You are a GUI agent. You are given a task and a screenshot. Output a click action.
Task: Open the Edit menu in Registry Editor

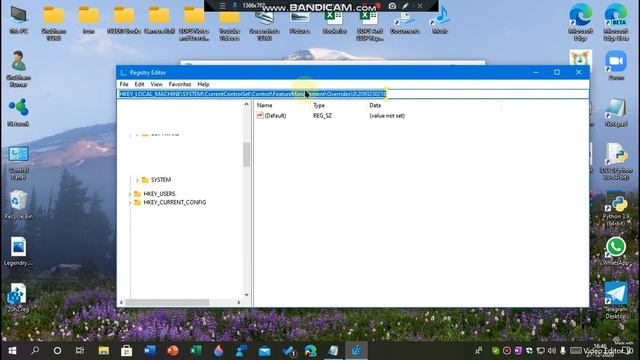point(139,84)
